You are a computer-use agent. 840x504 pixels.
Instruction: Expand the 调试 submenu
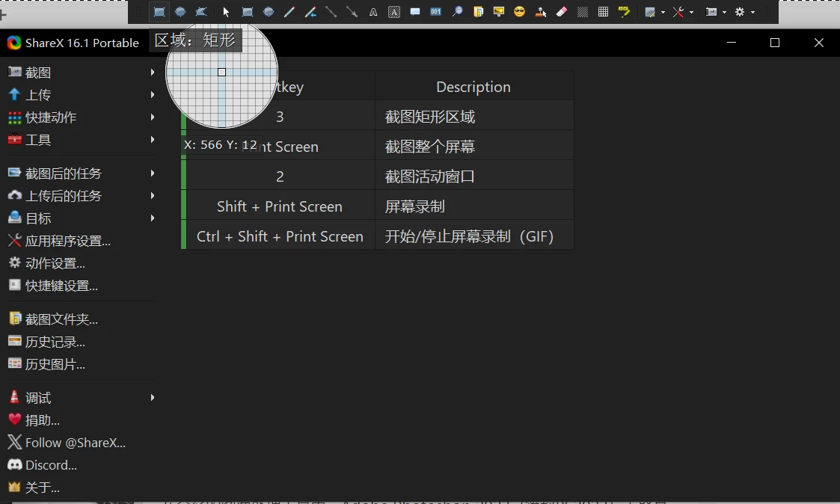(x=152, y=398)
